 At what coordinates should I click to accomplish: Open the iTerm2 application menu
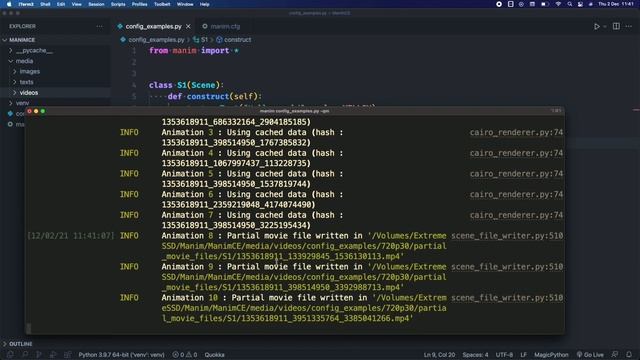click(x=26, y=4)
